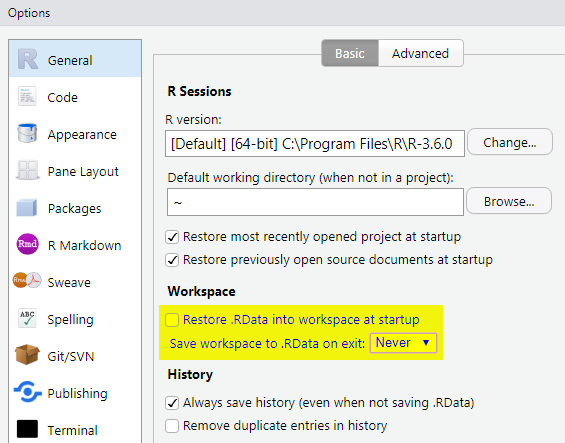The width and height of the screenshot is (565, 443).
Task: Open the Terminal black square icon
Action: coord(27,429)
